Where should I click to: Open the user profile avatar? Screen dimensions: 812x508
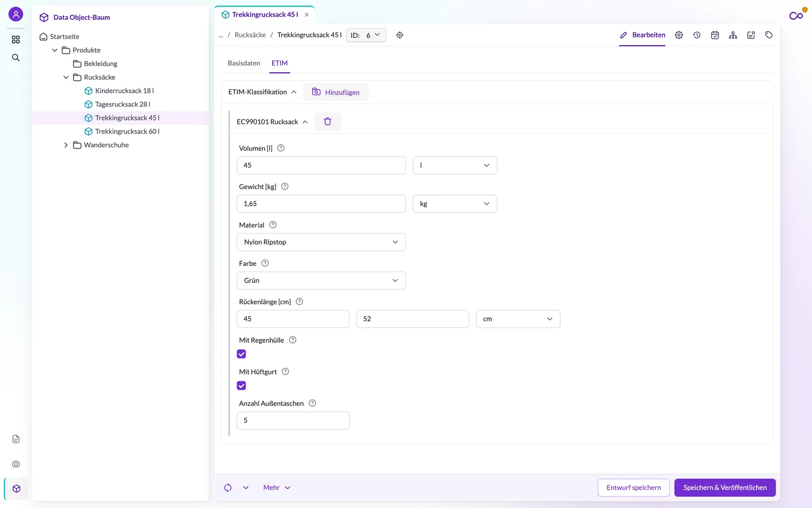tap(16, 14)
